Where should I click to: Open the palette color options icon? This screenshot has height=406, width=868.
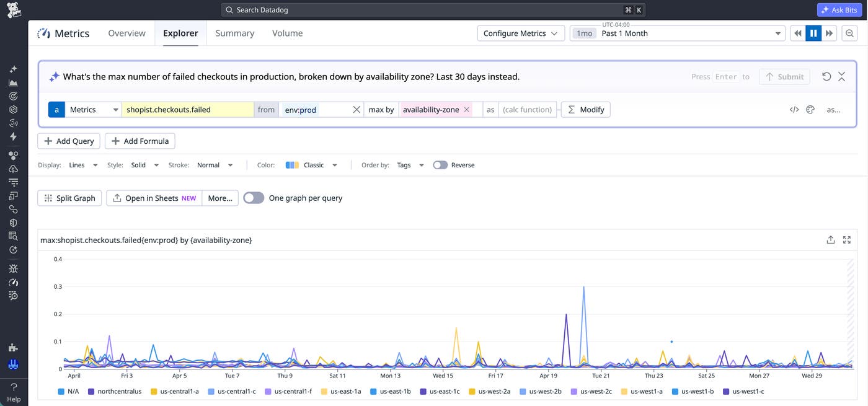(810, 110)
